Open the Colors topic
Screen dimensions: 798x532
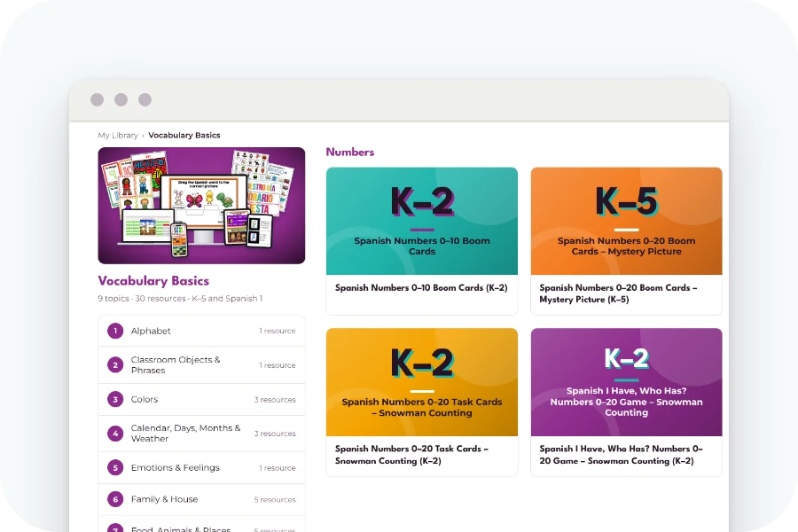tap(201, 400)
